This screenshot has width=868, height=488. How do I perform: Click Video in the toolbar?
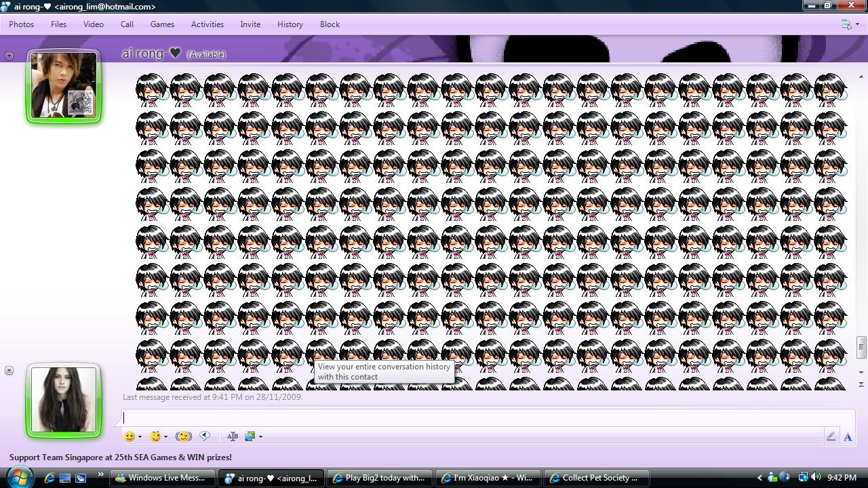94,24
